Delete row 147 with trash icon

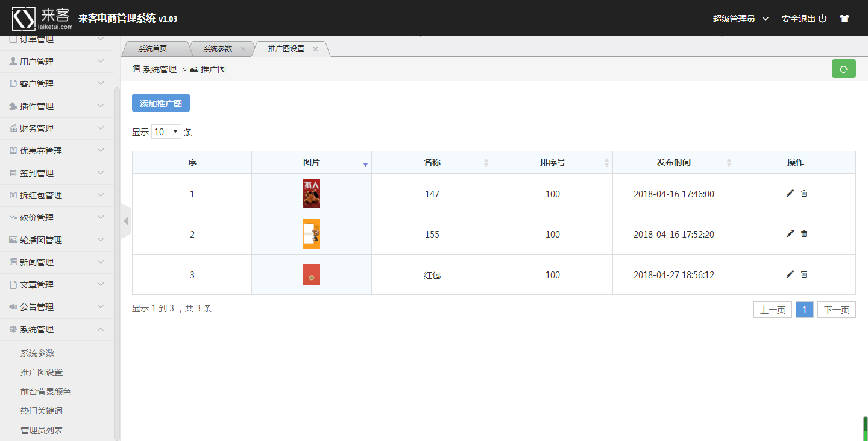pos(804,193)
